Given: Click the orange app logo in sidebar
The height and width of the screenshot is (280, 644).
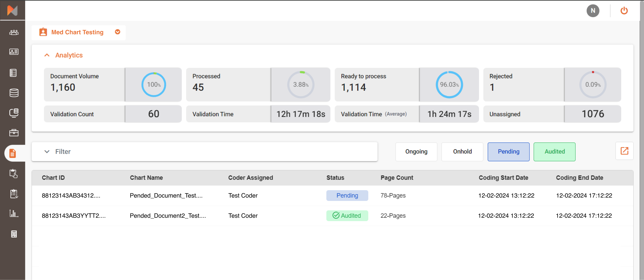Looking at the screenshot, I should point(13,10).
